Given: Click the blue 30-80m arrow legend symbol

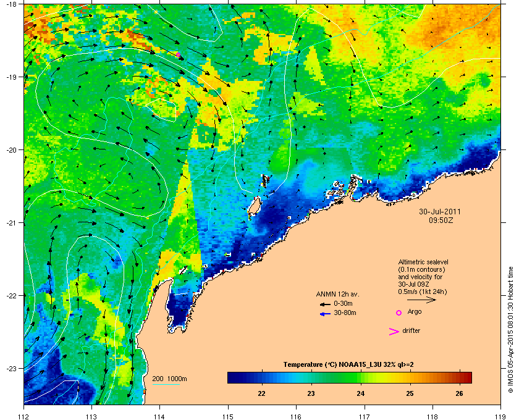Looking at the screenshot, I should point(325,314).
